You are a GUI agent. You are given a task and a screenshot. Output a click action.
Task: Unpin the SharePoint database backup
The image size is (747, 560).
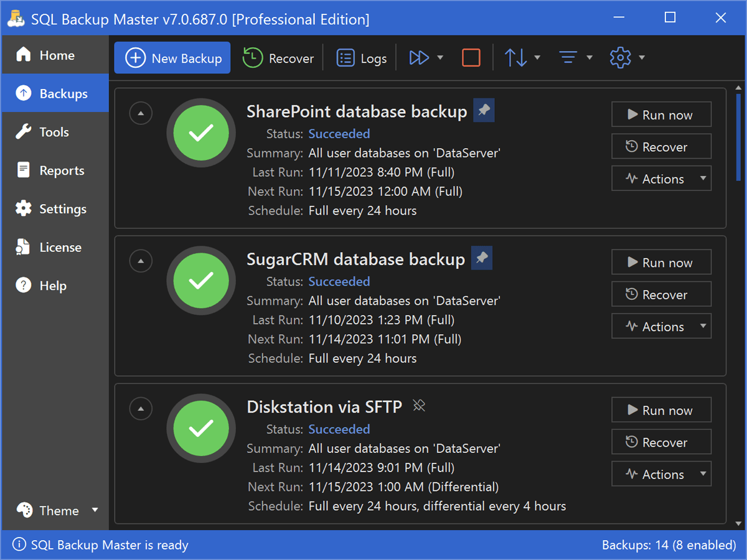click(x=484, y=110)
